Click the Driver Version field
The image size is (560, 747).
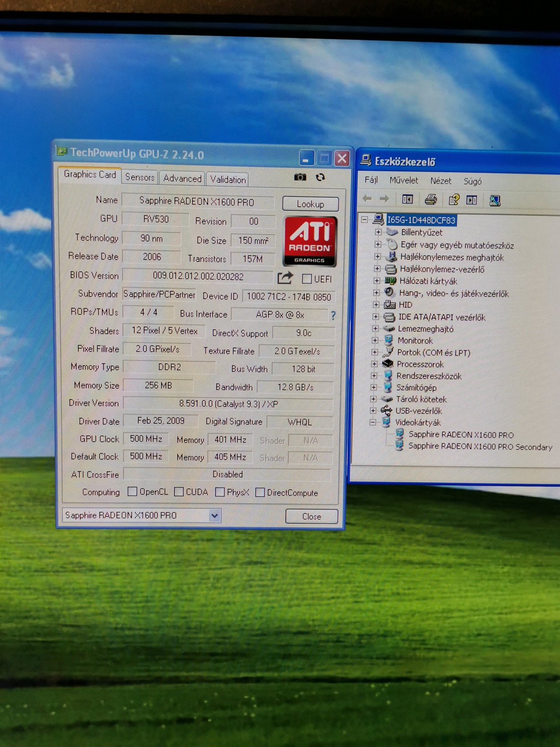click(228, 404)
